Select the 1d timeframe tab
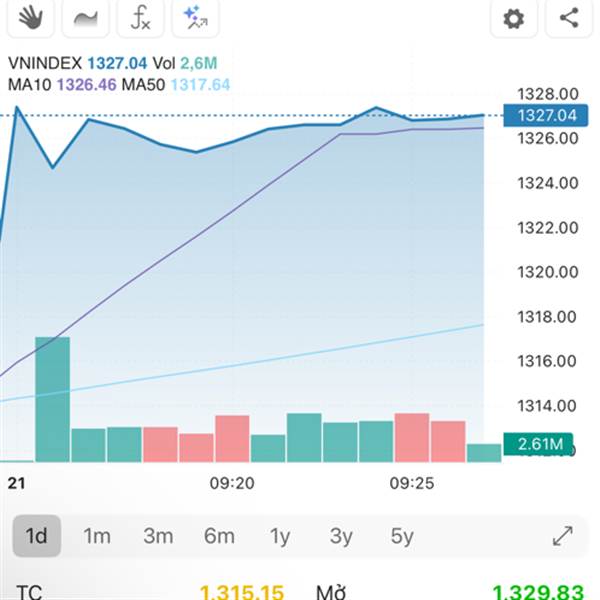600x600 pixels. tap(37, 536)
